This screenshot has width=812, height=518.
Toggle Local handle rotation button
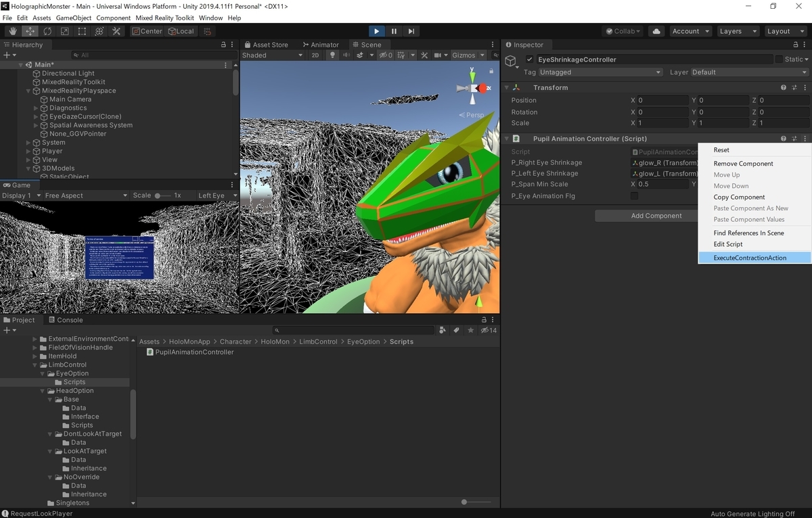180,31
